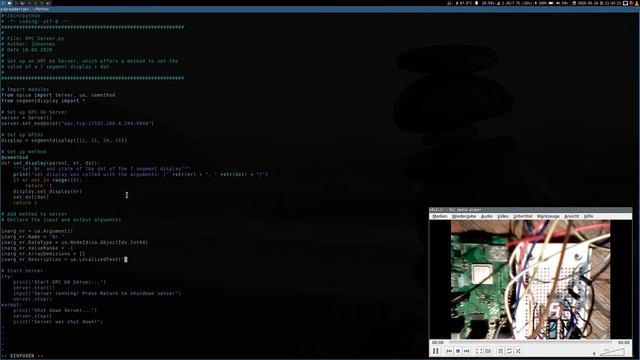Open VLC Ansicht menu
640x360 pixels.
(x=571, y=216)
